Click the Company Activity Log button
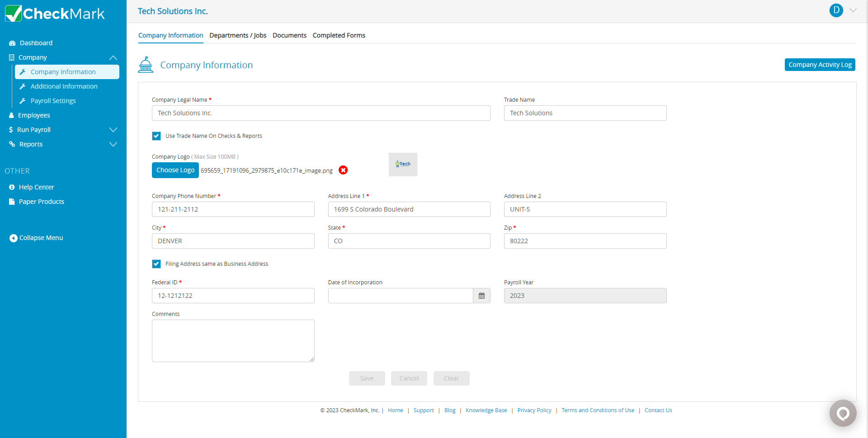 click(820, 65)
